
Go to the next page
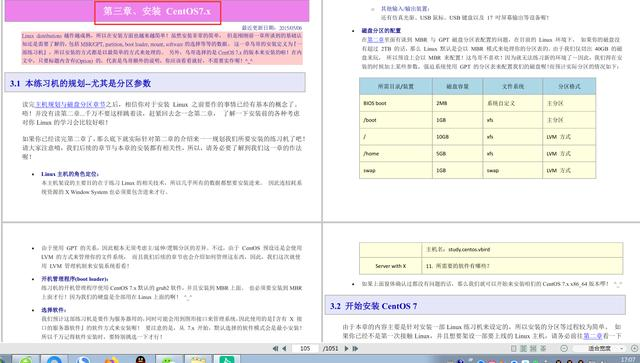coord(346,348)
